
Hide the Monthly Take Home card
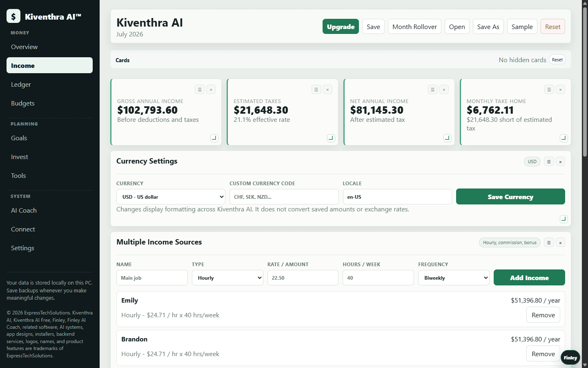tap(561, 90)
